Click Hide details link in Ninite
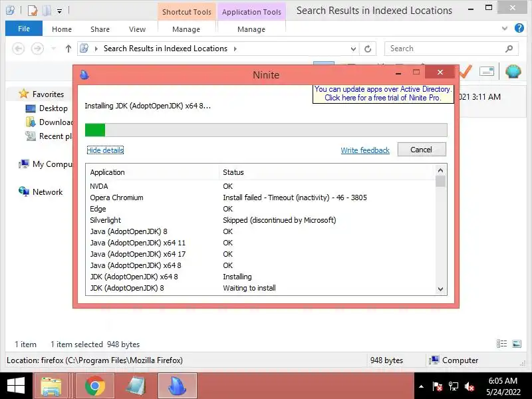532x399 pixels. coord(105,150)
